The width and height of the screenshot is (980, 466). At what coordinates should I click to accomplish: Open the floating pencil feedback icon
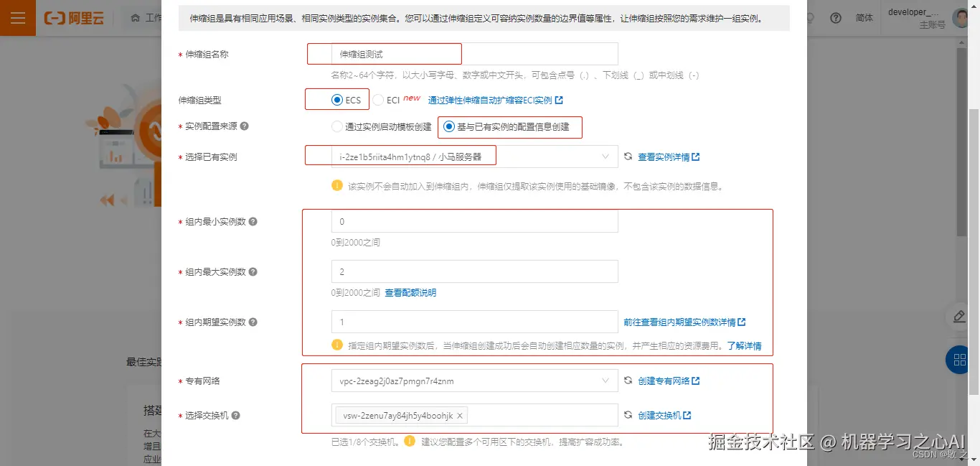[x=959, y=317]
